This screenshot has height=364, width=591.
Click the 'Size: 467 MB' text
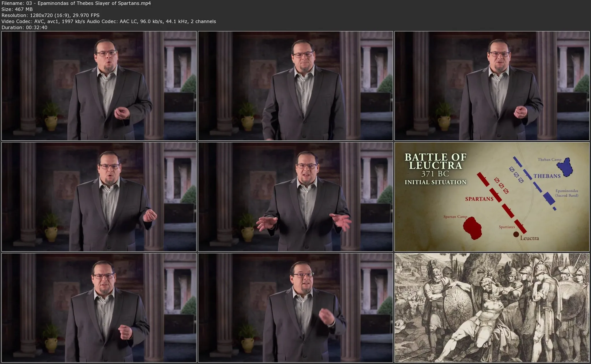tap(17, 9)
